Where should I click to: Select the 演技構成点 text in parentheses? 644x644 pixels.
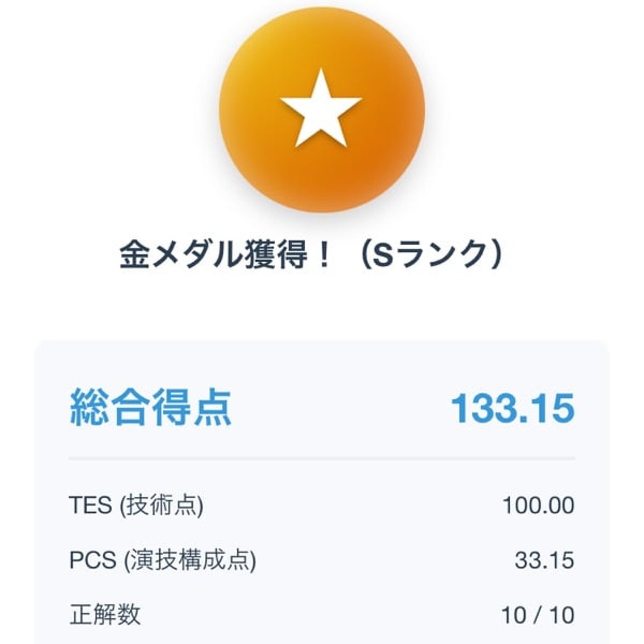(x=190, y=560)
